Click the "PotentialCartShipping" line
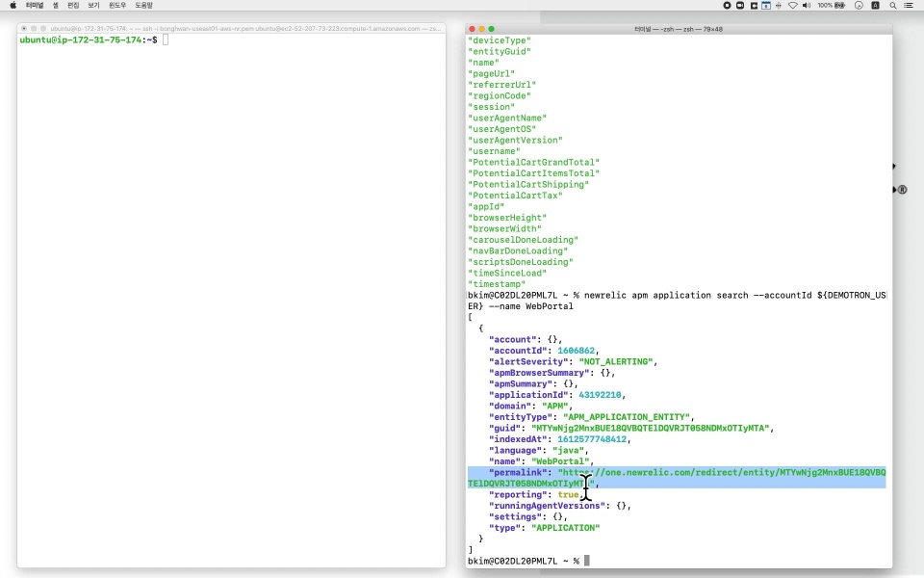This screenshot has width=924, height=578. pyautogui.click(x=528, y=184)
